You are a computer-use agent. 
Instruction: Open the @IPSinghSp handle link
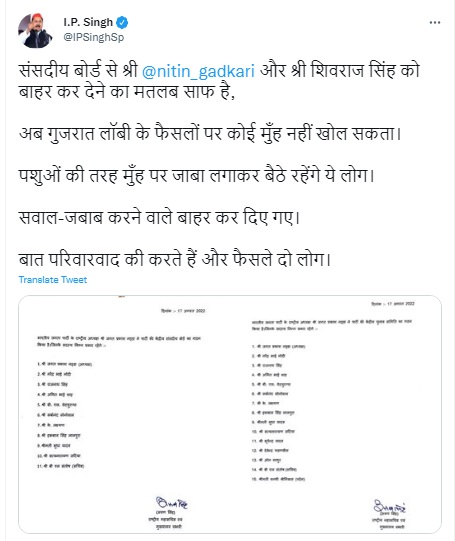[93, 37]
